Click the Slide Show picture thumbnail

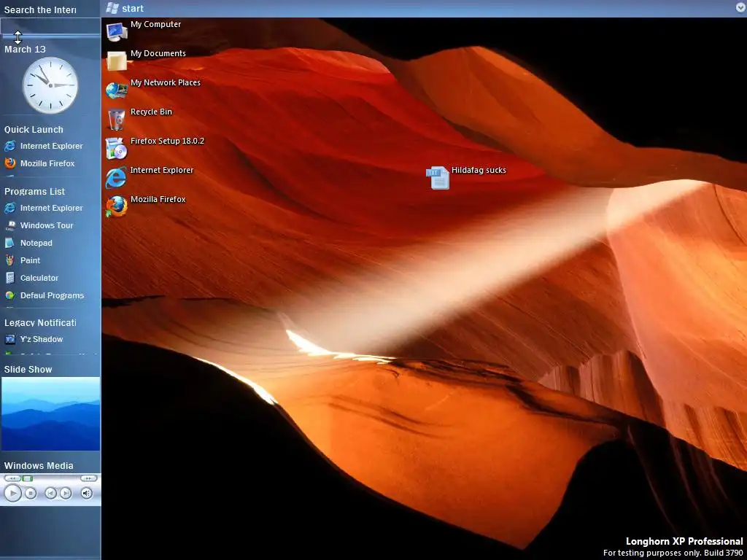coord(50,414)
